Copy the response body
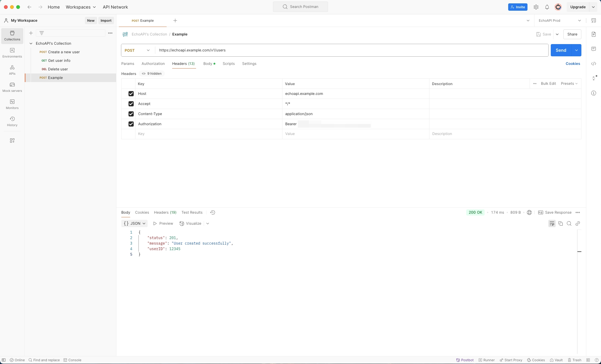Viewport: 601px width, 364px height. point(561,223)
